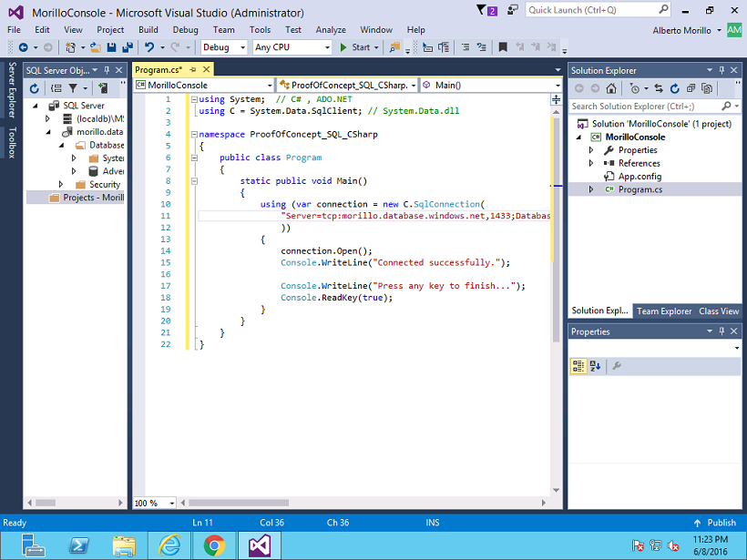Viewport: 747px width, 560px height.
Task: Refresh the Solution Explorer
Action: tap(675, 88)
